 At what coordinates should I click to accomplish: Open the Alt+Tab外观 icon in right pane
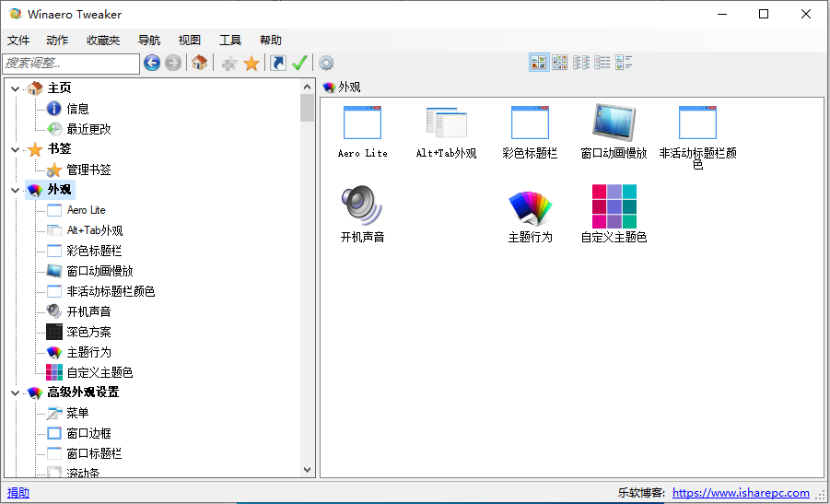[446, 123]
